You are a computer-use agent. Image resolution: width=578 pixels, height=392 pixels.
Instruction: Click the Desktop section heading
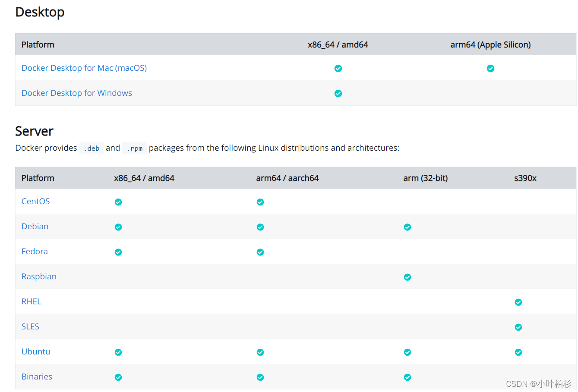[x=40, y=12]
